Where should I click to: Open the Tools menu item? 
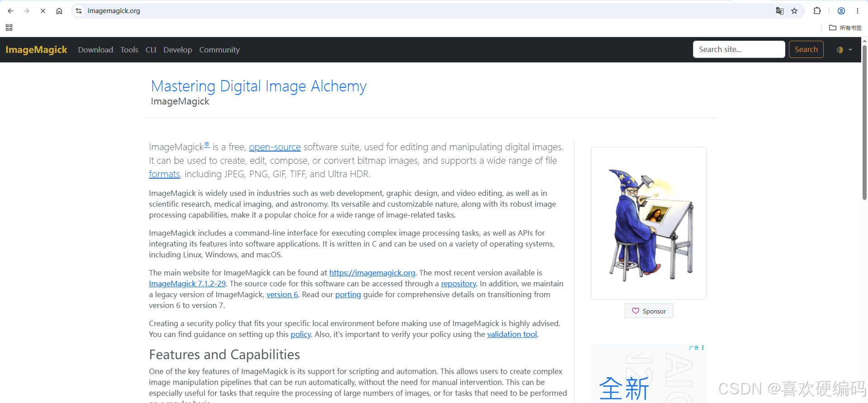pyautogui.click(x=129, y=50)
